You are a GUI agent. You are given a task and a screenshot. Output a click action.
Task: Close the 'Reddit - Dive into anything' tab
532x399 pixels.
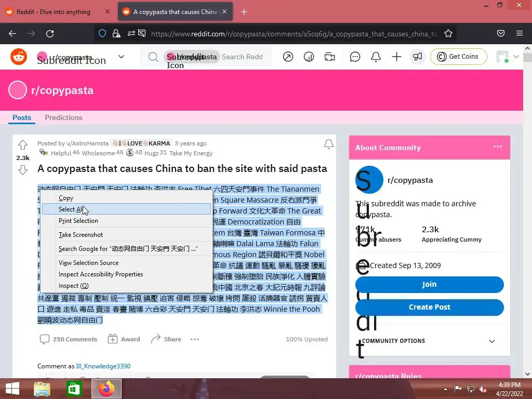click(x=108, y=11)
